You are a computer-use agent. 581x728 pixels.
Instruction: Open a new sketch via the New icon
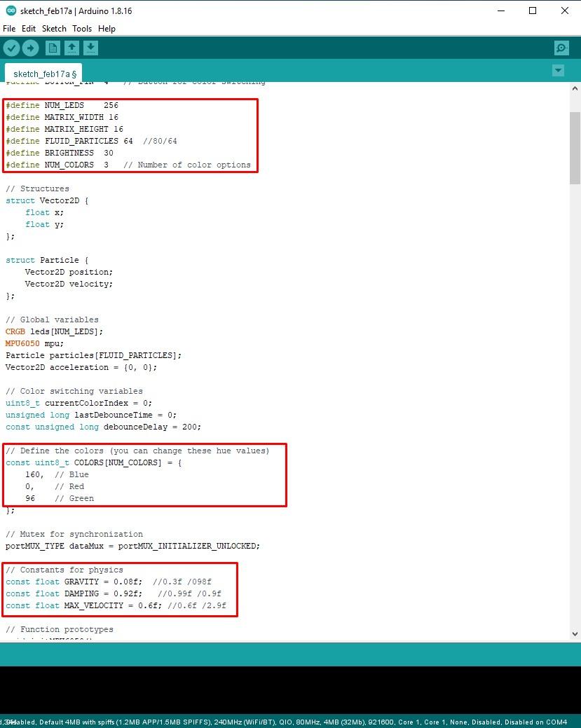point(52,47)
